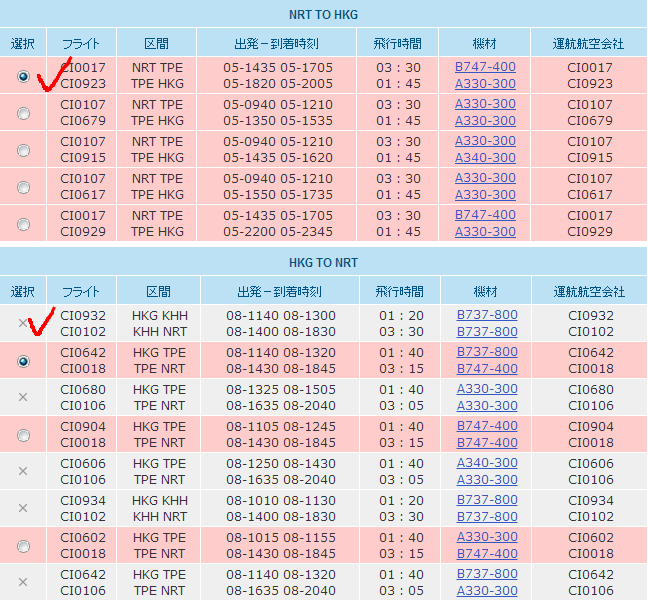Pick the CI0107 / CI0617 flight radio button
Viewport: 648px width, 600px height.
pyautogui.click(x=23, y=187)
